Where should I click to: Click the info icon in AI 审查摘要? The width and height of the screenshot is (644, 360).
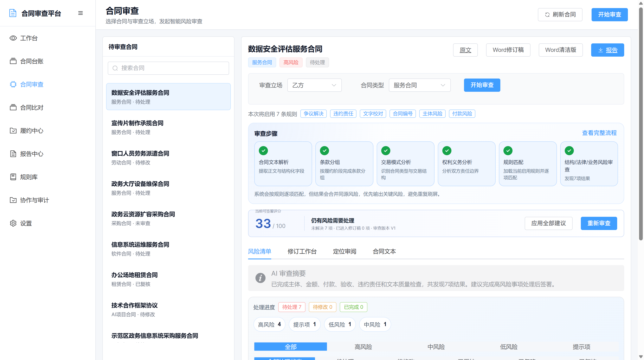[260, 278]
